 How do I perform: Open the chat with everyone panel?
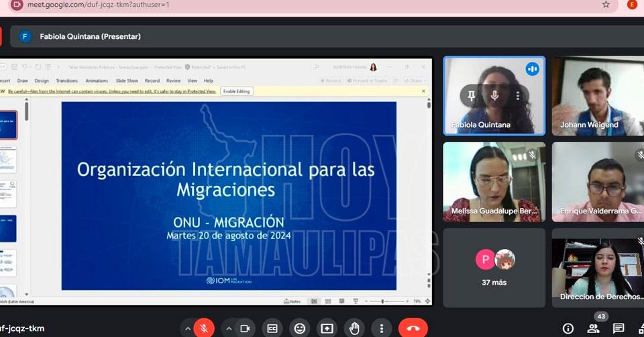(619, 328)
